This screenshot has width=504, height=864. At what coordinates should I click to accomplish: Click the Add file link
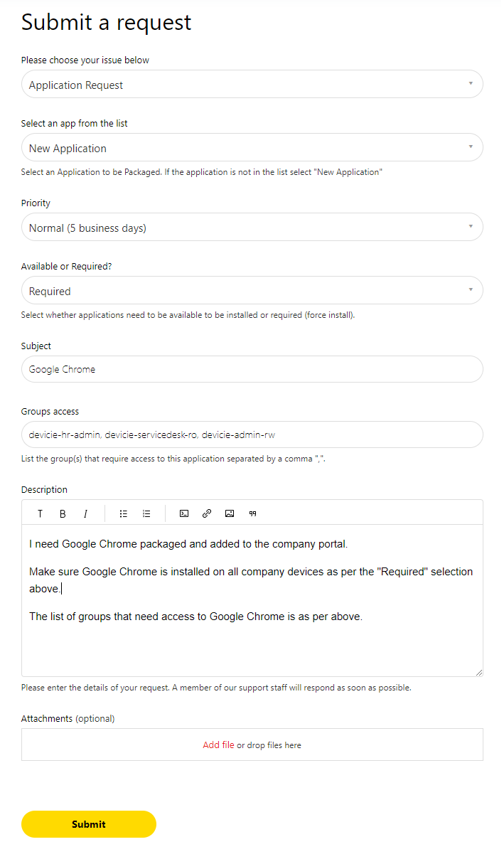click(218, 745)
